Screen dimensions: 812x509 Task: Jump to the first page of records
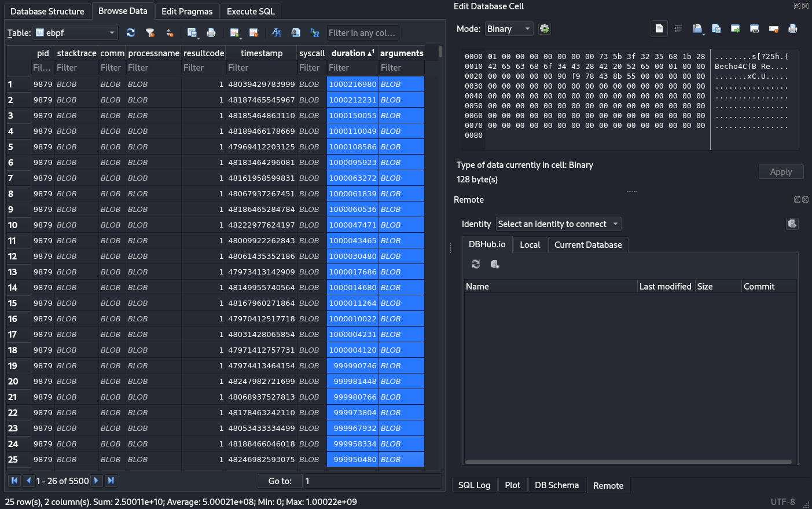click(x=14, y=481)
